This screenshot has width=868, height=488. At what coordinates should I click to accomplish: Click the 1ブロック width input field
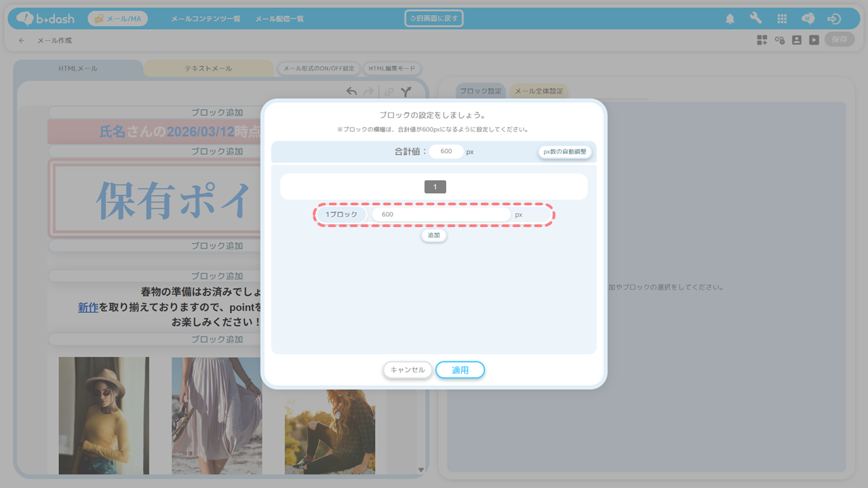pyautogui.click(x=441, y=214)
